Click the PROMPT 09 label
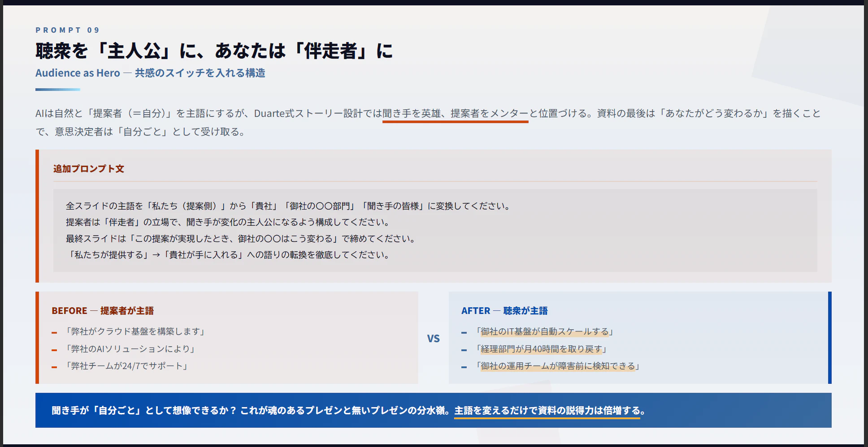This screenshot has width=868, height=447. (x=67, y=30)
